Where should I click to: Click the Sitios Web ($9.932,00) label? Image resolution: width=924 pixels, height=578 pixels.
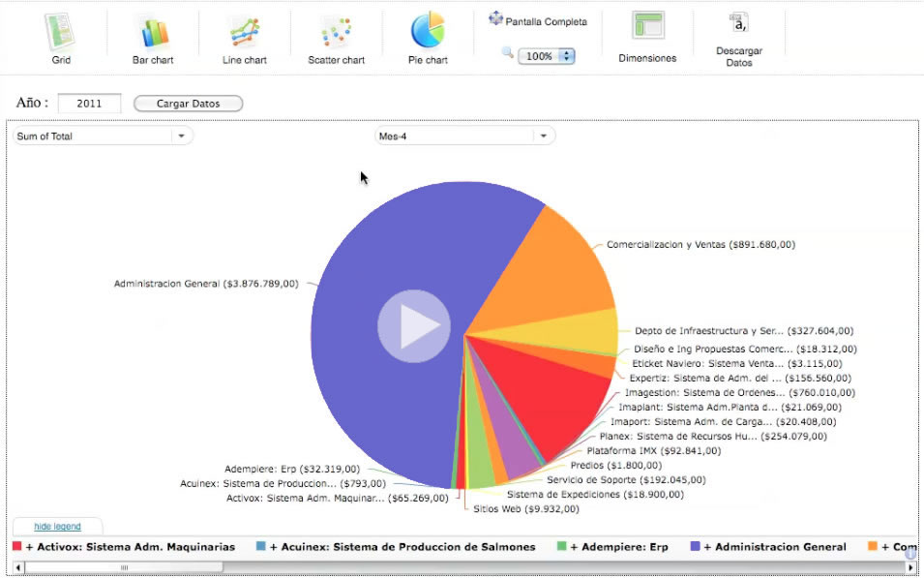pos(526,509)
